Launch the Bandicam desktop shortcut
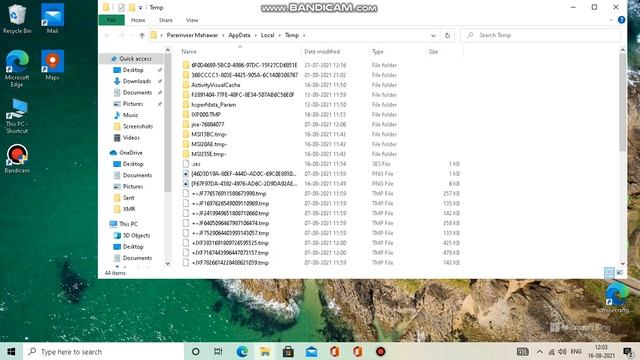The height and width of the screenshot is (360, 640). coord(17,158)
